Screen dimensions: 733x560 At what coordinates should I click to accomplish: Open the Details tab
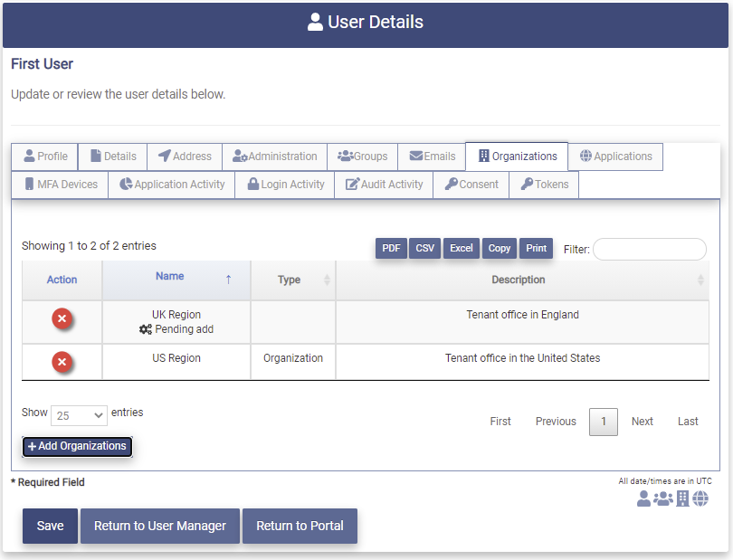click(113, 157)
